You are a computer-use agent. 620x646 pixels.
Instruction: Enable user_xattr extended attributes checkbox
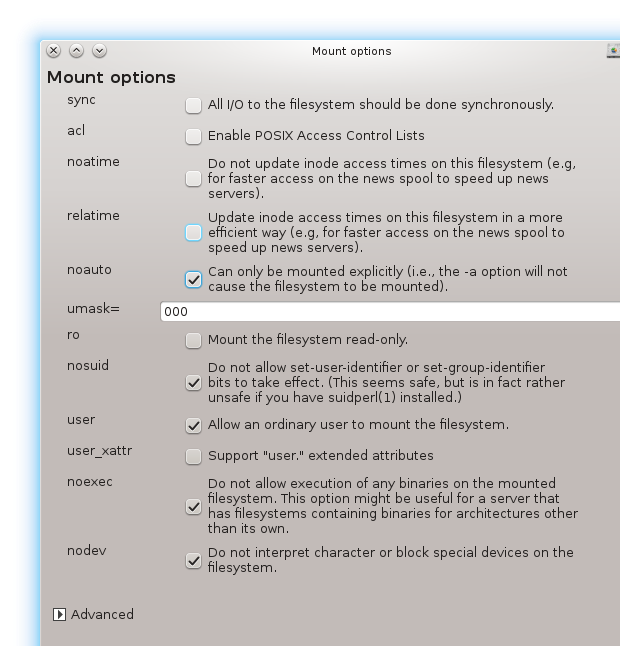tap(193, 456)
